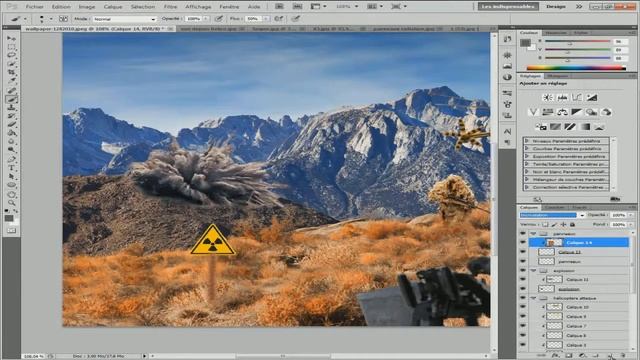Open the brush Mode Normal dropdown

(124, 19)
